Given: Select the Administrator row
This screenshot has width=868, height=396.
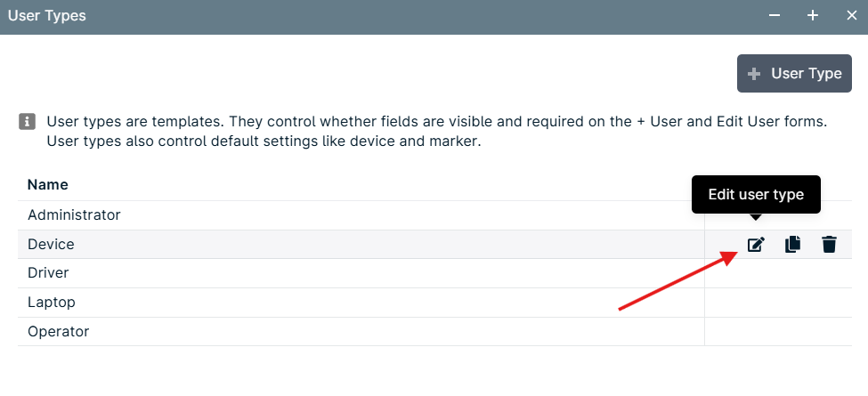Looking at the screenshot, I should point(361,214).
